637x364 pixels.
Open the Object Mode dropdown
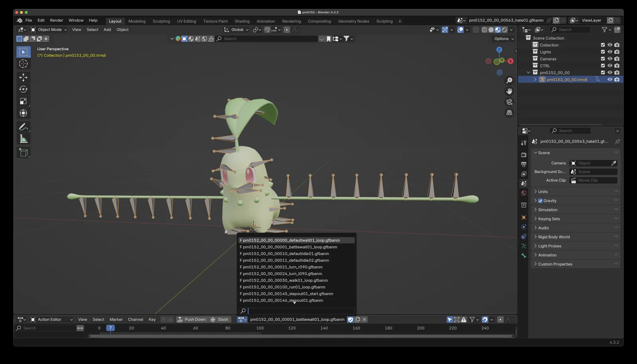coord(49,29)
